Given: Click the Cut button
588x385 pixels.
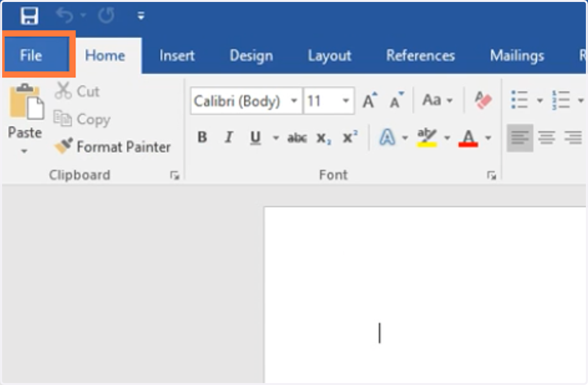Looking at the screenshot, I should 77,91.
